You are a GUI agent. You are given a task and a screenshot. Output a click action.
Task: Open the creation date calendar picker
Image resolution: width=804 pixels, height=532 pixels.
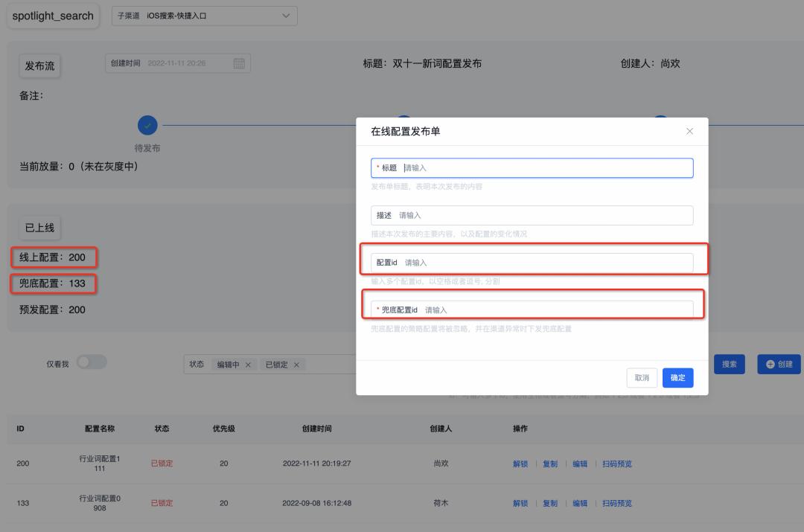(x=238, y=63)
